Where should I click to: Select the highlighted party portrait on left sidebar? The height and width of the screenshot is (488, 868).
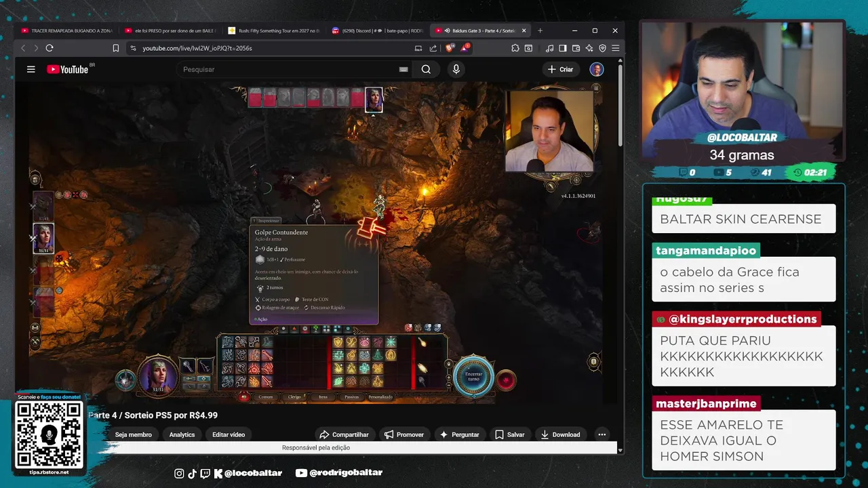coord(43,239)
